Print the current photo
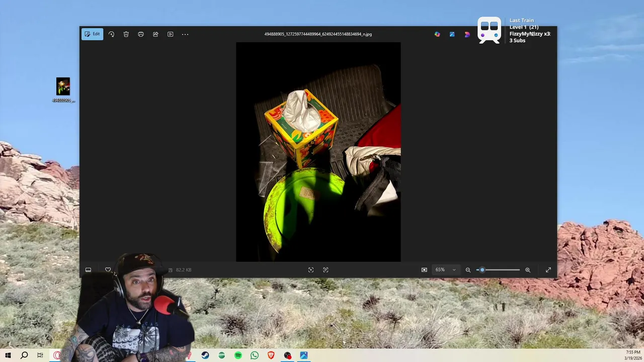Screen dimensions: 644x362 [x=141, y=34]
